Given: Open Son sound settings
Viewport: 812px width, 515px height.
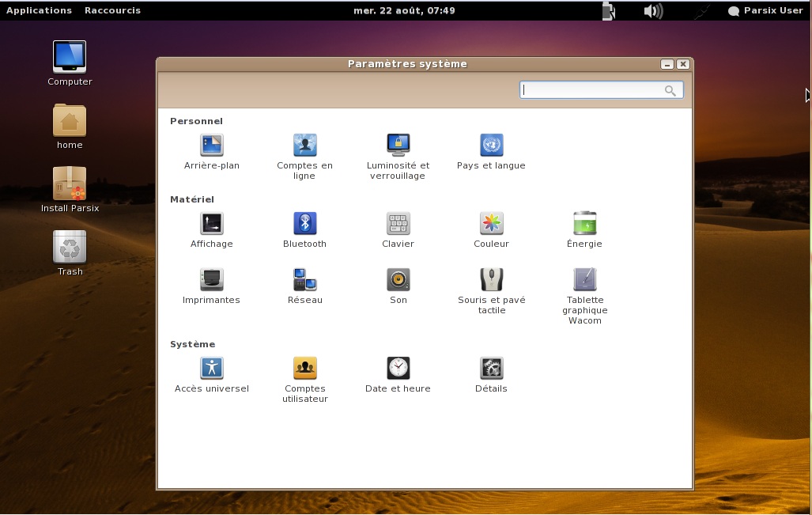Looking at the screenshot, I should 398,286.
